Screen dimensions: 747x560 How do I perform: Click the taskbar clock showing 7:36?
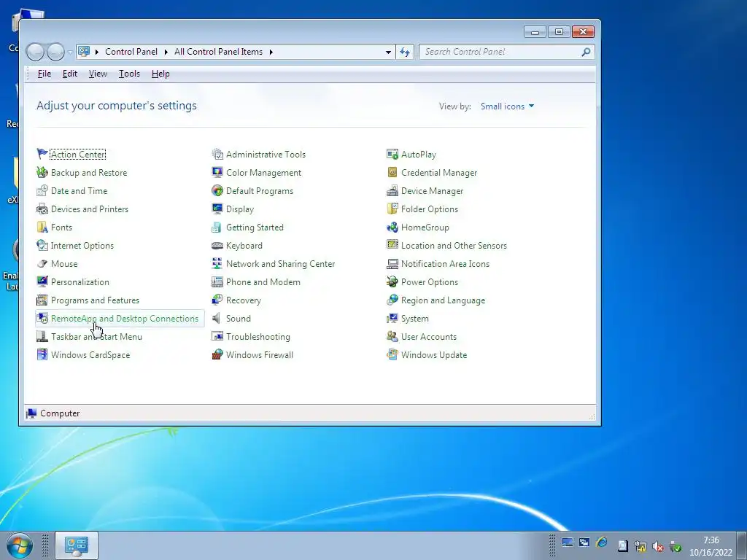tap(711, 546)
